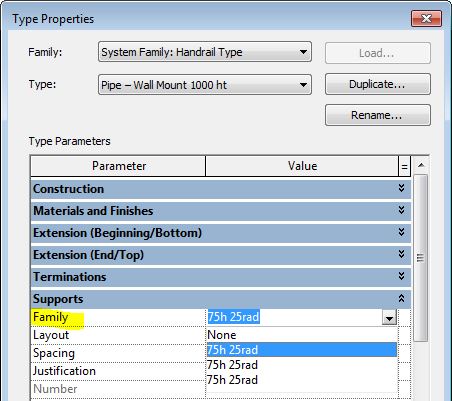Click the equals column header
This screenshot has height=401, width=452.
click(x=404, y=166)
